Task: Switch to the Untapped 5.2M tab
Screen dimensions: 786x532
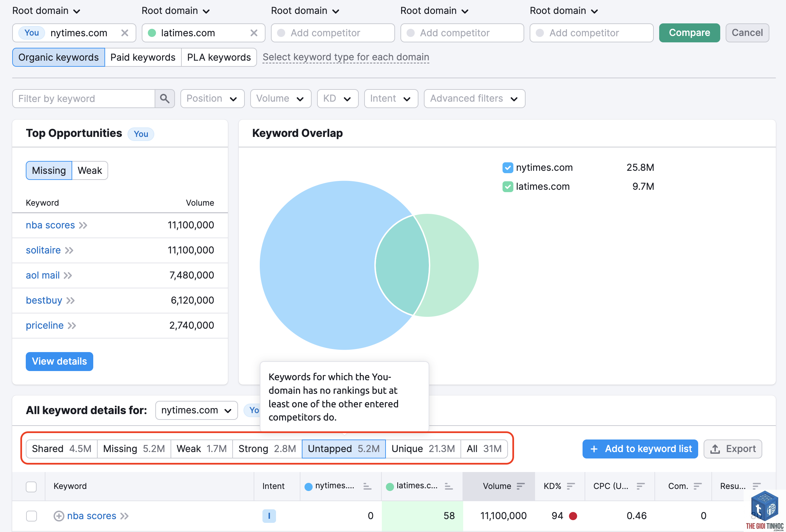Action: coord(344,449)
